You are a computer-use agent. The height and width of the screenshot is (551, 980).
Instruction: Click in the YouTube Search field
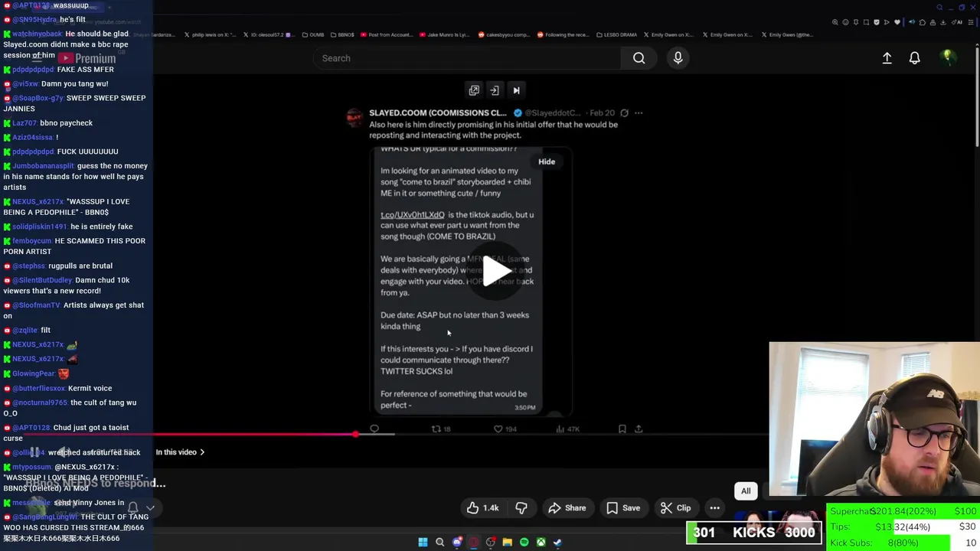pyautogui.click(x=467, y=58)
